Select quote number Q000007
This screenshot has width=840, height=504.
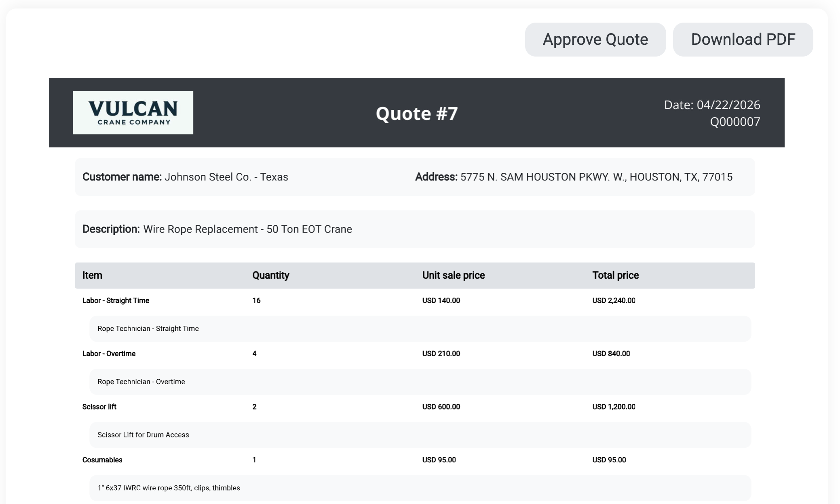(735, 122)
